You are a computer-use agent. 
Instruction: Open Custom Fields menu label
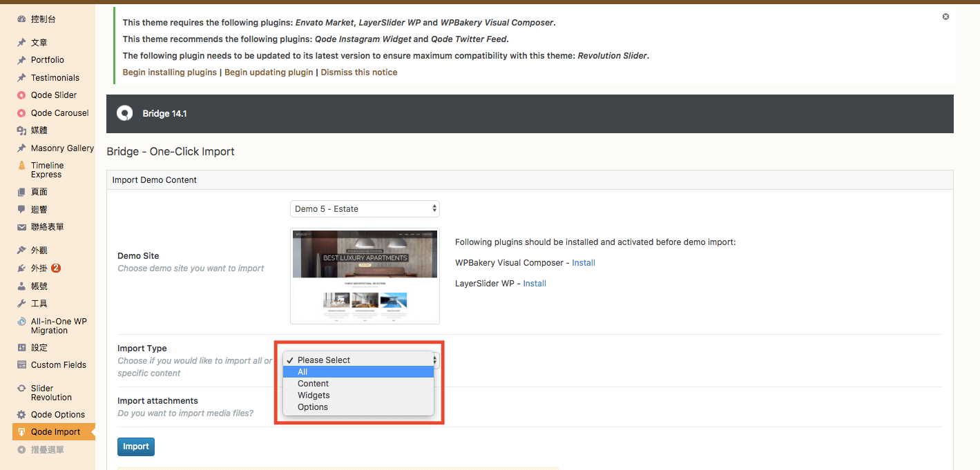point(59,365)
